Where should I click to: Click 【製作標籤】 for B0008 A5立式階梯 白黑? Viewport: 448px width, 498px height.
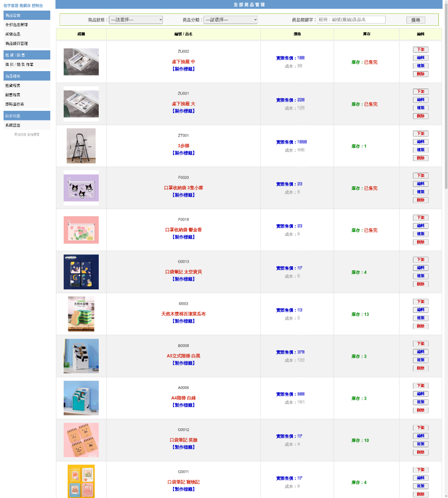pos(184,363)
